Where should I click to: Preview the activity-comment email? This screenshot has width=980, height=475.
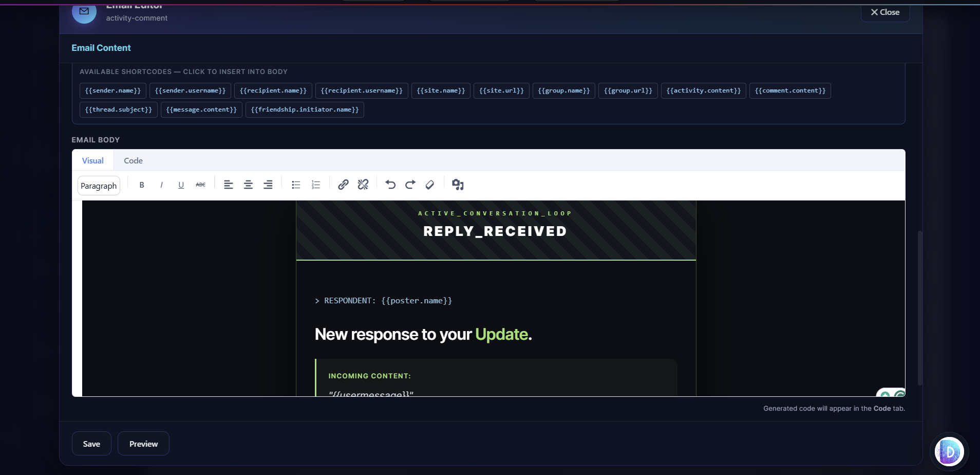(143, 443)
